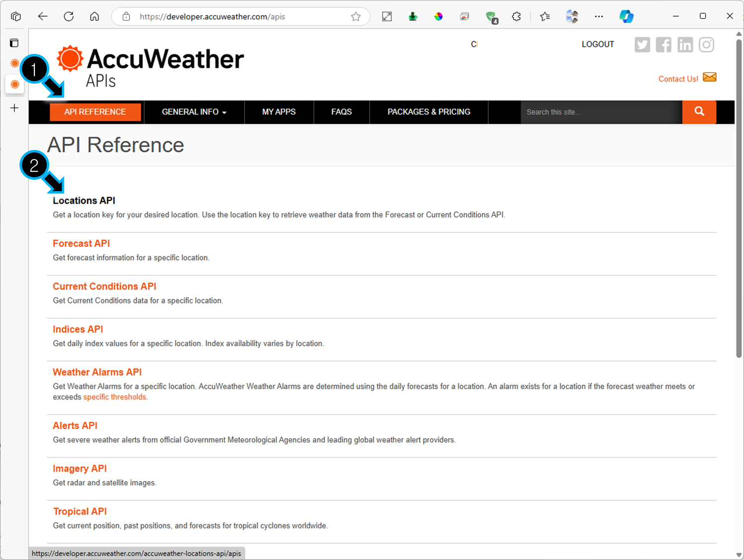Open the Copilot sidebar icon
This screenshot has width=744, height=560.
626,16
